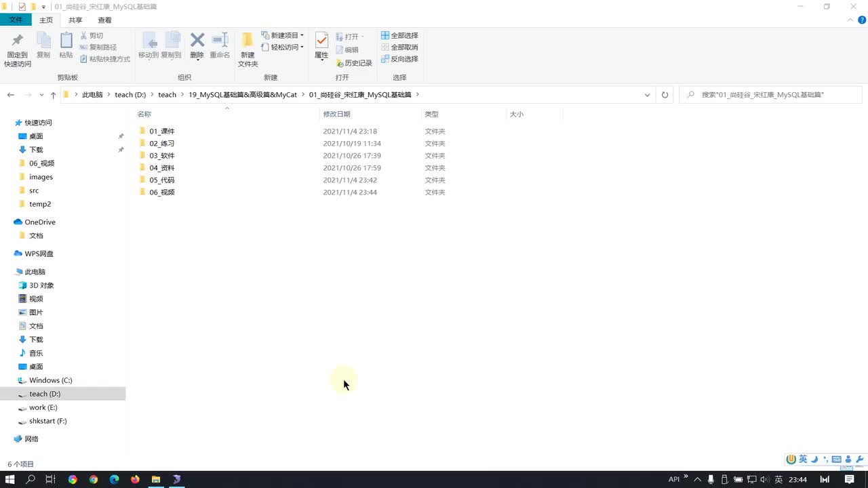Click the 移动到 icon
Screen dimensions: 868x488
click(x=149, y=41)
